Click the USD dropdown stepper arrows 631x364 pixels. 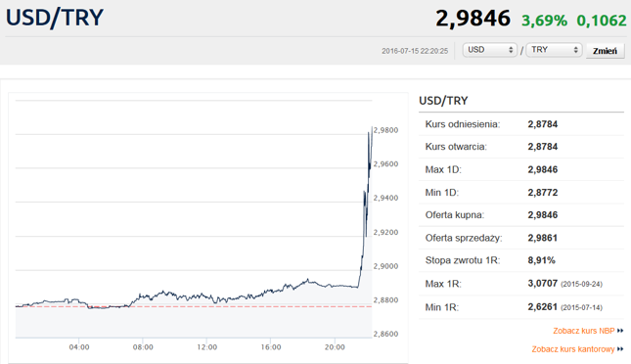[x=511, y=50]
